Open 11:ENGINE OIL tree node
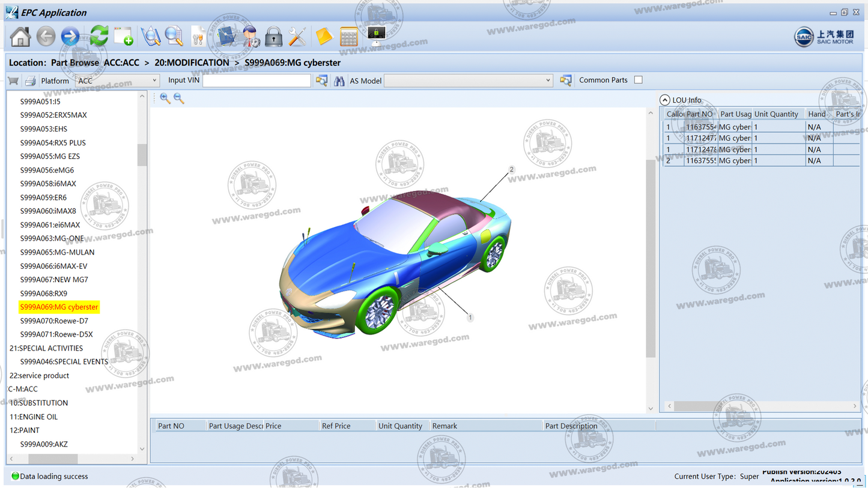 pyautogui.click(x=34, y=417)
